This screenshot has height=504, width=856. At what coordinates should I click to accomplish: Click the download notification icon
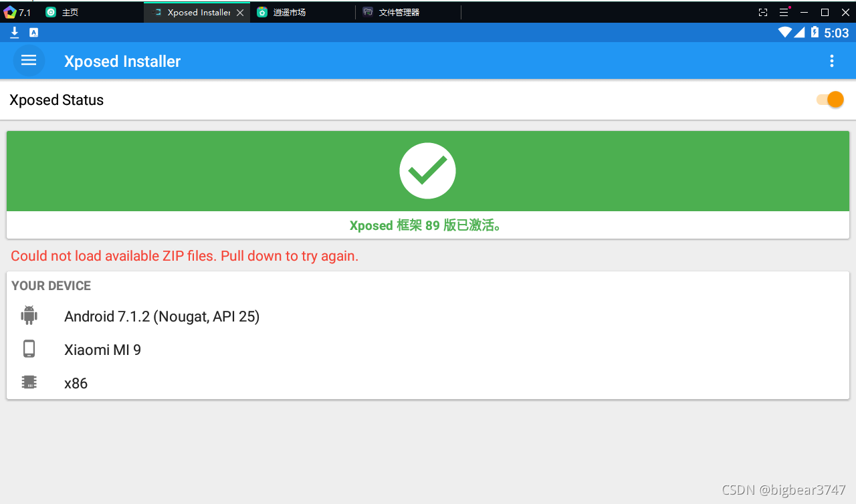coord(15,32)
